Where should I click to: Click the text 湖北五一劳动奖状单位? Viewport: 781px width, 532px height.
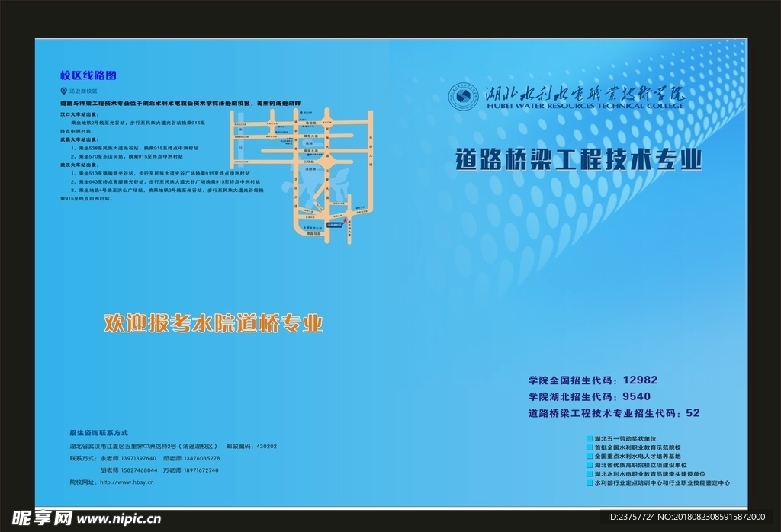[x=625, y=439]
